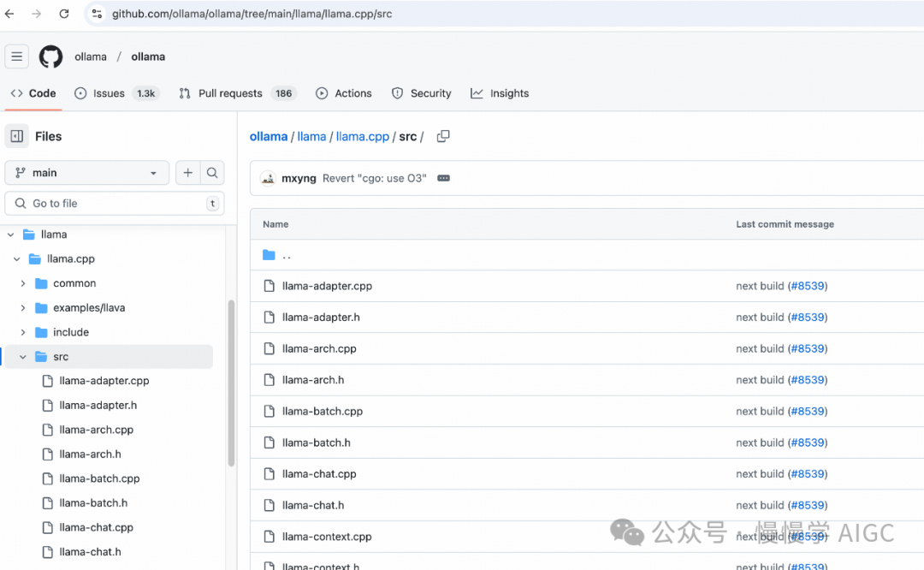This screenshot has height=570, width=924.
Task: Open the llama breadcrumb link
Action: point(311,136)
